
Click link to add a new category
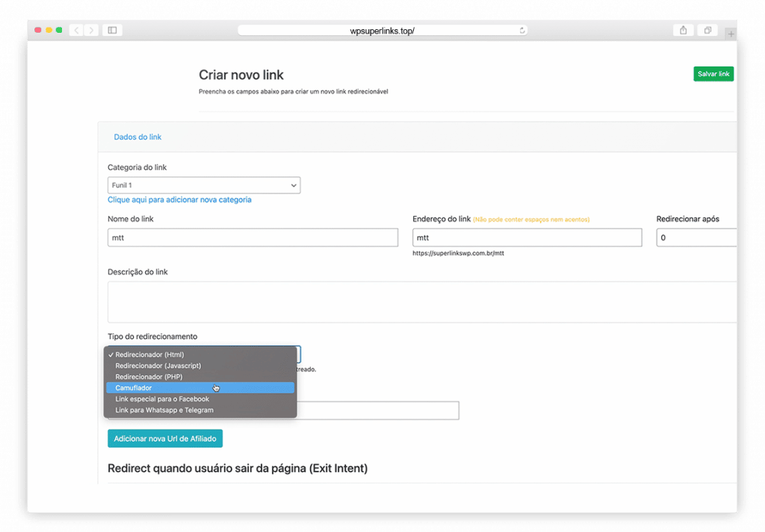(x=179, y=200)
